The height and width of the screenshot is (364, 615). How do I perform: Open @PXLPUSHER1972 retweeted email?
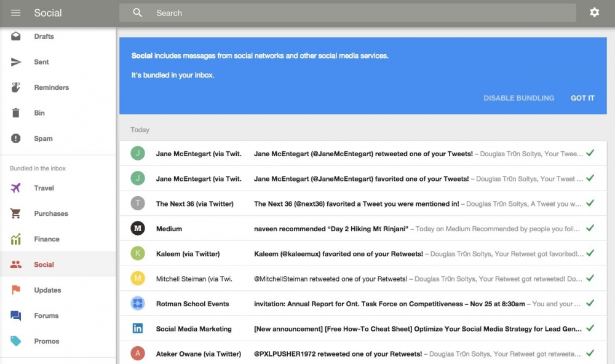363,353
